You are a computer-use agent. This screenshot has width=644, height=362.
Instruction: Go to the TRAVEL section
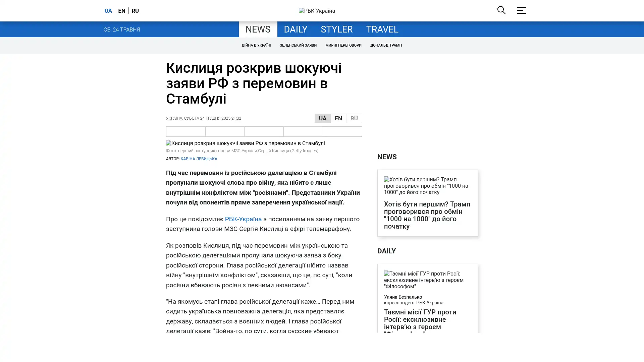[x=382, y=29]
